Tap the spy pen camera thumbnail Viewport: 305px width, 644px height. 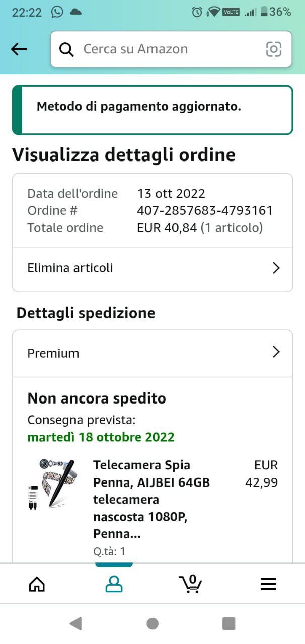point(51,484)
